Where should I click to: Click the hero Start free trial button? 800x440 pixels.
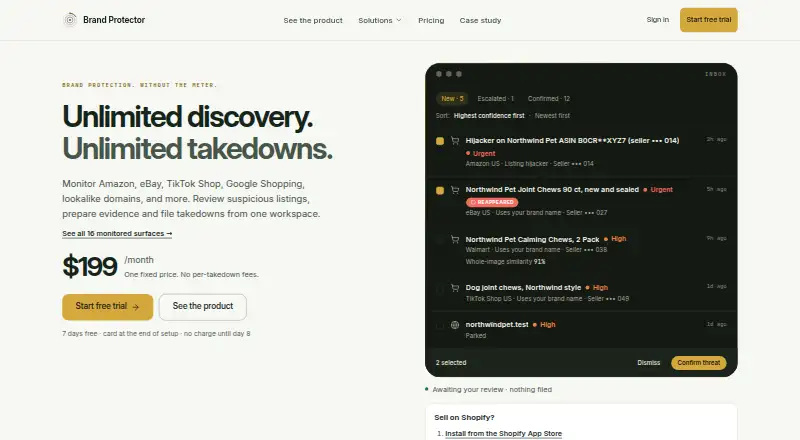click(x=108, y=307)
